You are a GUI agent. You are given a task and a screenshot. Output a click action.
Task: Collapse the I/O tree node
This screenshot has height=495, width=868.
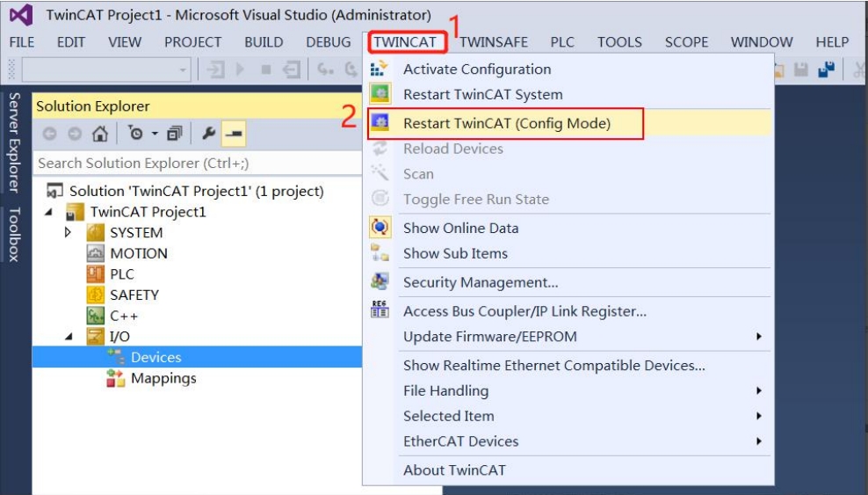click(69, 337)
